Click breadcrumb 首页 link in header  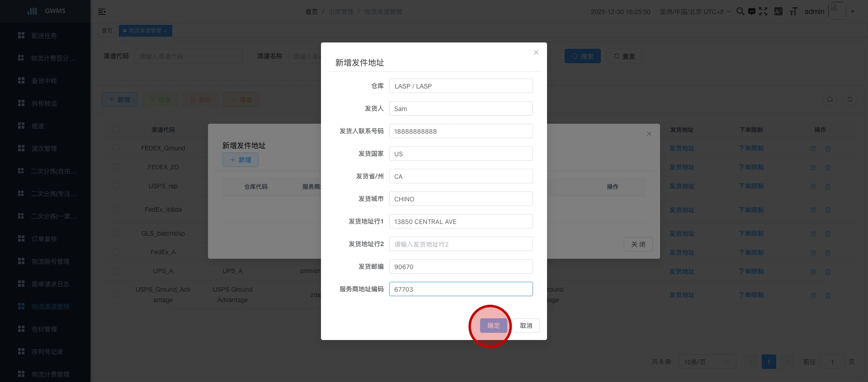click(311, 12)
